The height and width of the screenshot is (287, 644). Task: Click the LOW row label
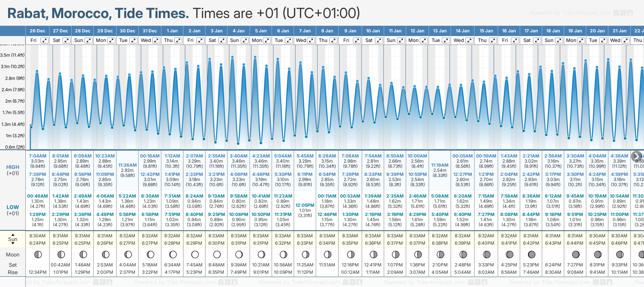pos(13,207)
